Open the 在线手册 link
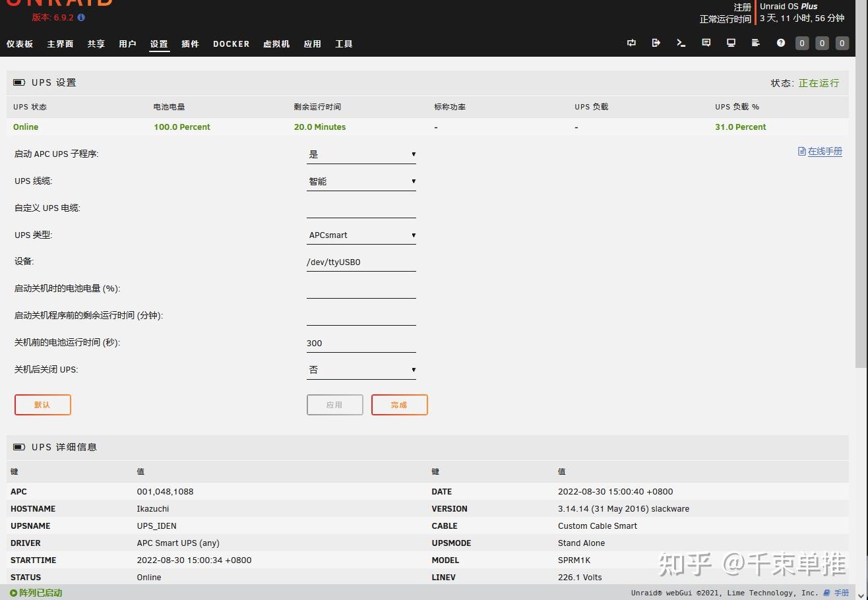Viewport: 868px width, 600px height. click(820, 151)
